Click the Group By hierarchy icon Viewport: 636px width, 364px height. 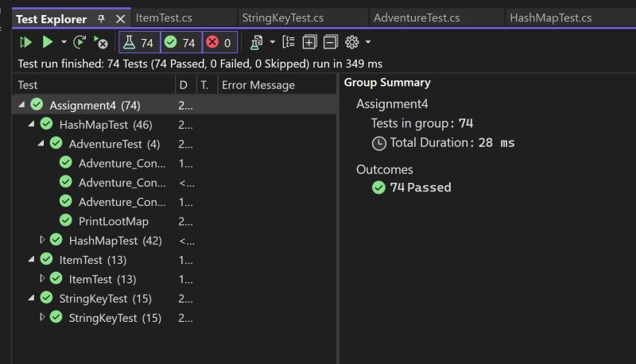[x=289, y=42]
